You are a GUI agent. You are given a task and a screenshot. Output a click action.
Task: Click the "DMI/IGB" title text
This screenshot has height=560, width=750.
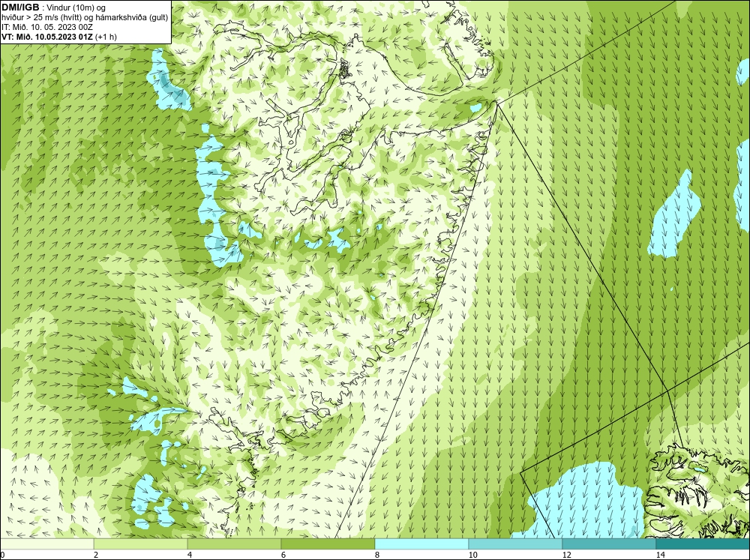20,7
